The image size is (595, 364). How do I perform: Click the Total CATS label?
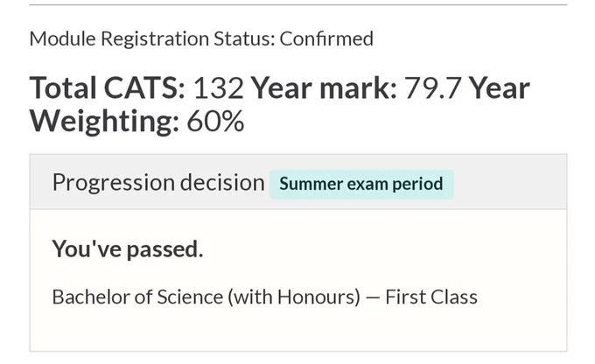(108, 87)
